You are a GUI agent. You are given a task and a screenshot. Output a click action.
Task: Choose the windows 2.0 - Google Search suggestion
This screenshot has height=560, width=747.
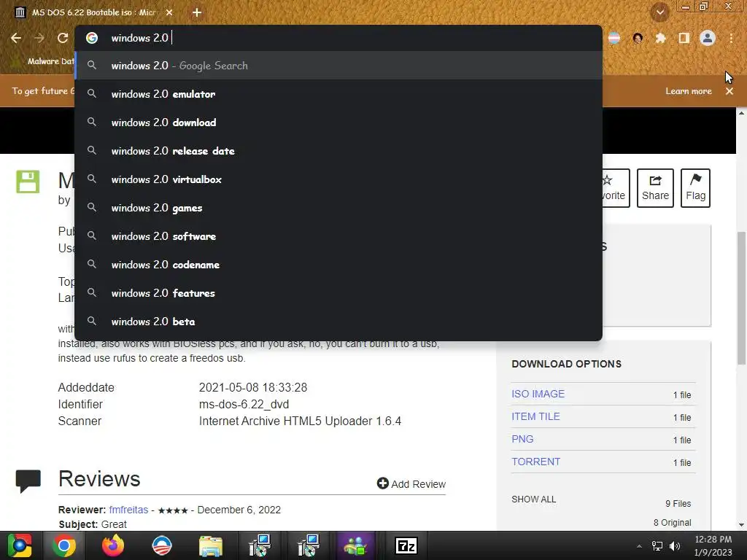(338, 66)
